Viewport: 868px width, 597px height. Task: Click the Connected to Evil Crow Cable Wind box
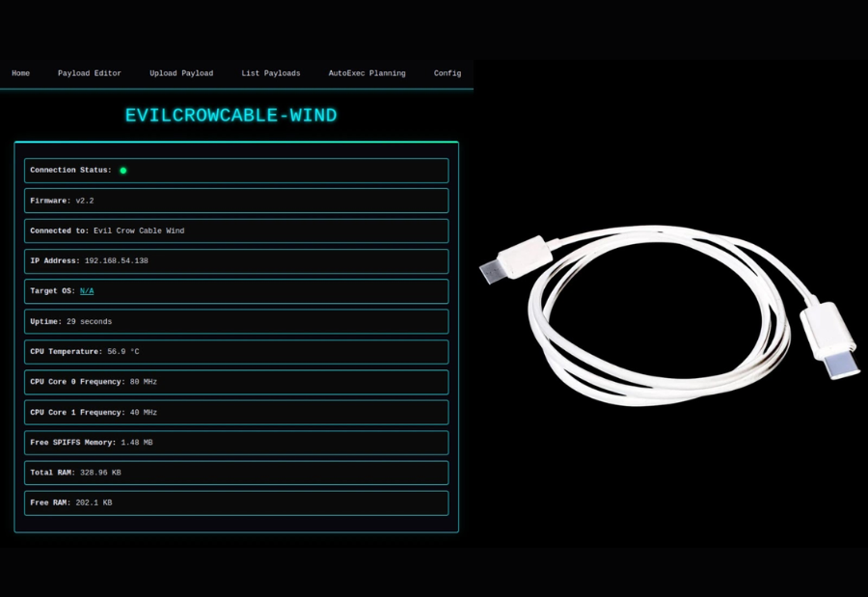[236, 231]
